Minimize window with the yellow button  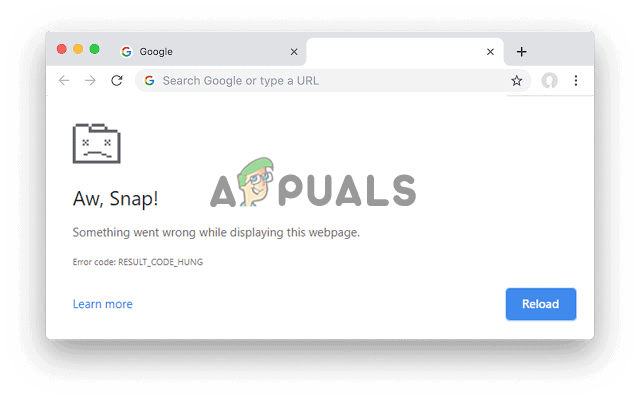(x=78, y=49)
